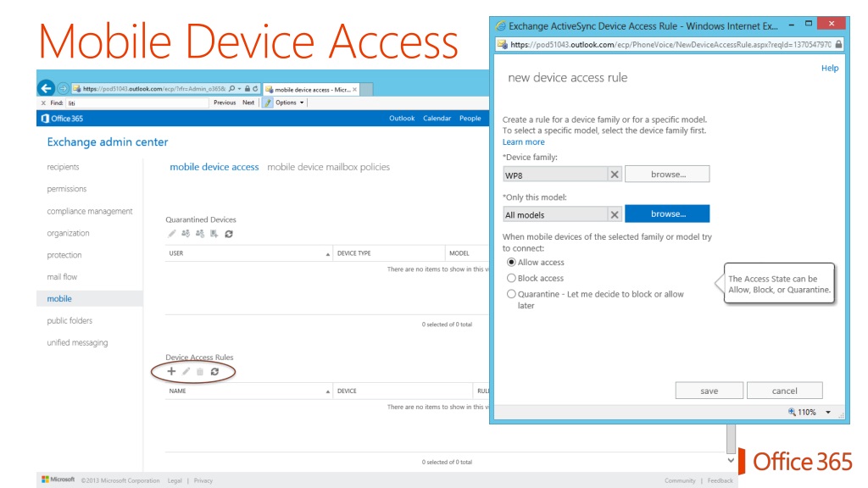Refresh the Device Access Rules list

coord(214,372)
